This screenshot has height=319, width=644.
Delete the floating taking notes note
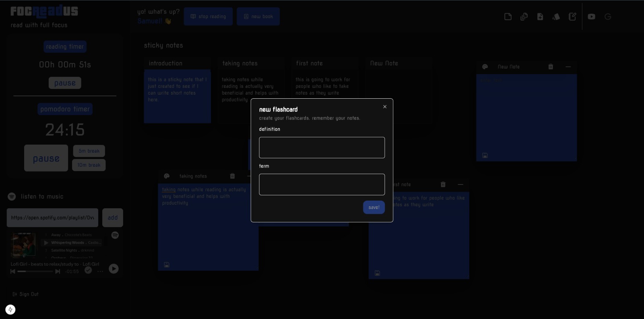point(232,176)
